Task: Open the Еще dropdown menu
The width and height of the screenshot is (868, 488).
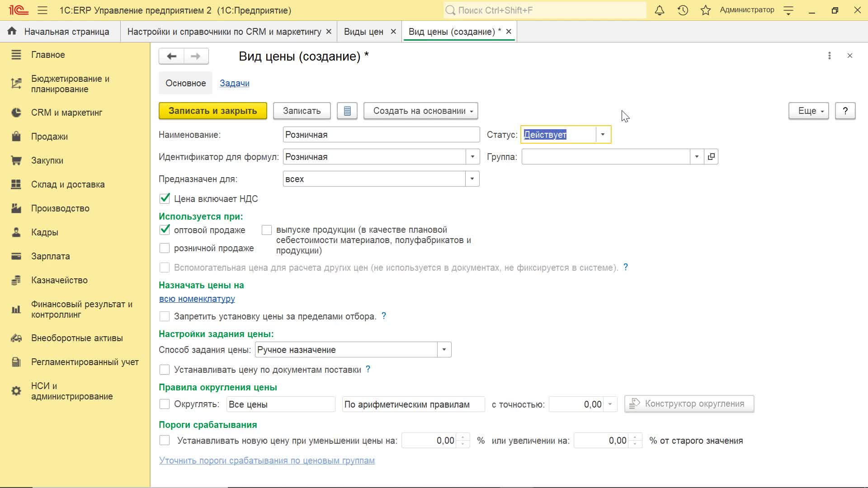Action: tap(809, 111)
